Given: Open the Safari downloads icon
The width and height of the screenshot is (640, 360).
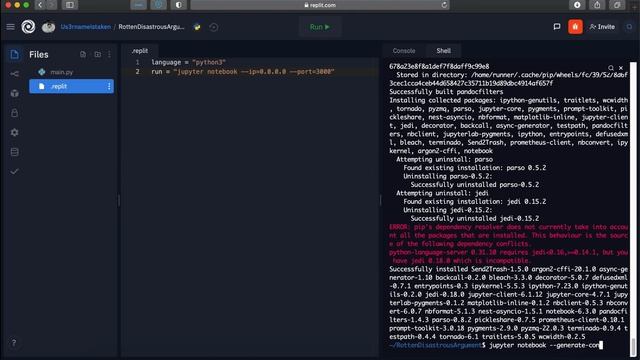Looking at the screenshot, I should click(577, 5).
